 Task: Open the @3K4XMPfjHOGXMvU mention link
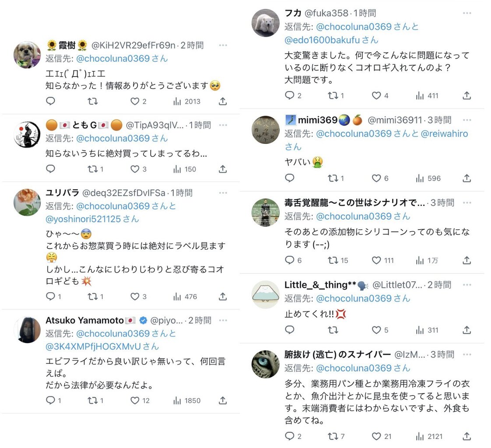93,346
